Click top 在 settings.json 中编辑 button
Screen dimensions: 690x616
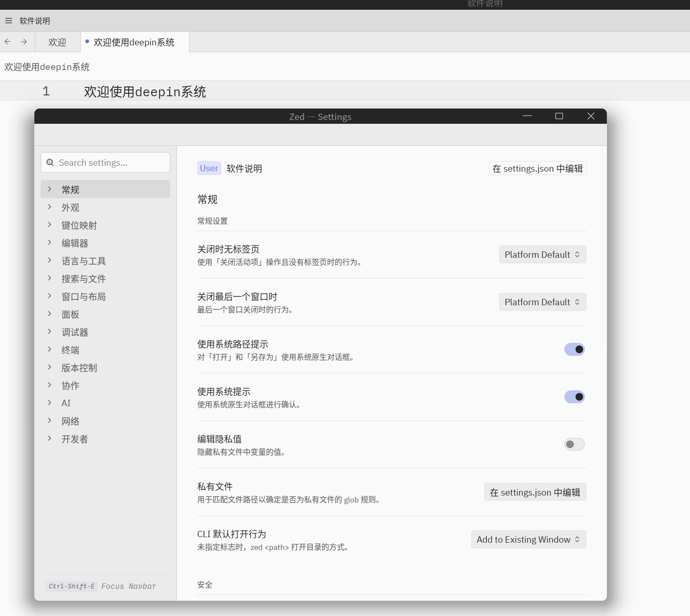point(538,168)
